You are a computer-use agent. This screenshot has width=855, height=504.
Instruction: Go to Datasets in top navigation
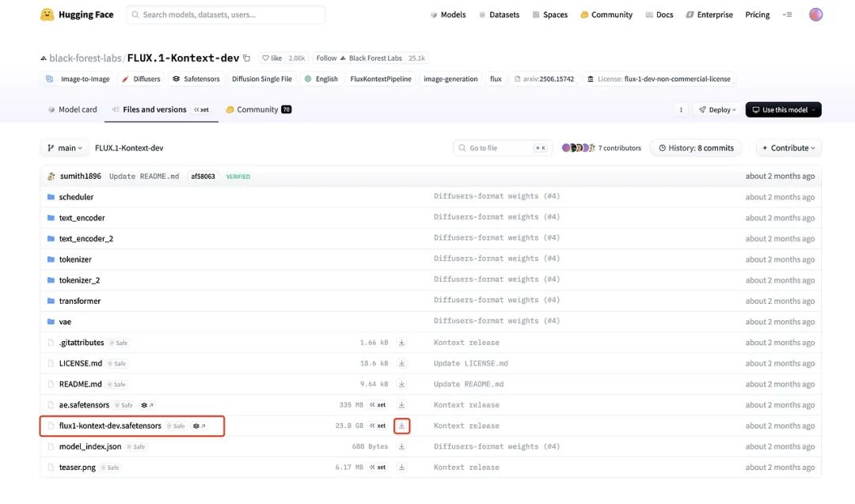(499, 15)
